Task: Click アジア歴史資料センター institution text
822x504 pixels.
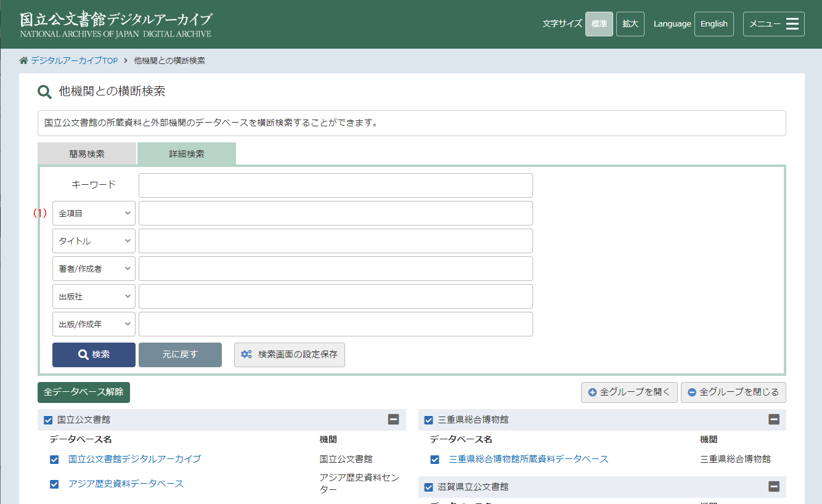Action: (359, 484)
